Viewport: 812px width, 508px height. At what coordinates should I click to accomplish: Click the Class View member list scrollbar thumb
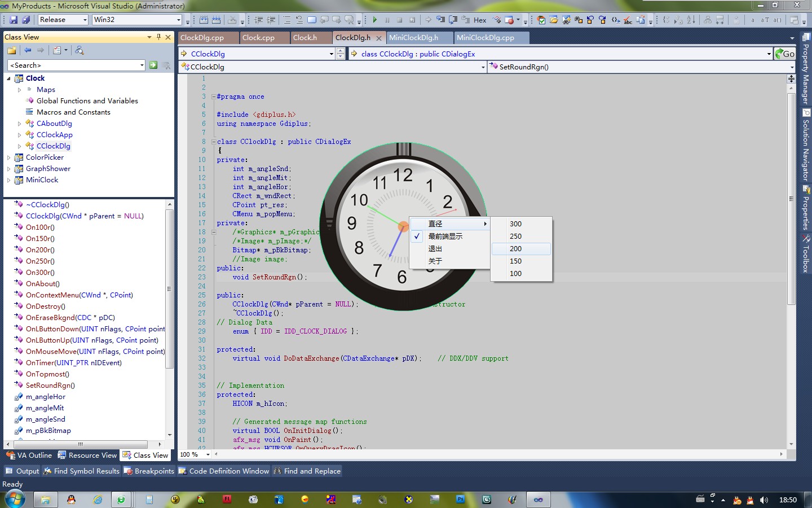click(x=169, y=288)
